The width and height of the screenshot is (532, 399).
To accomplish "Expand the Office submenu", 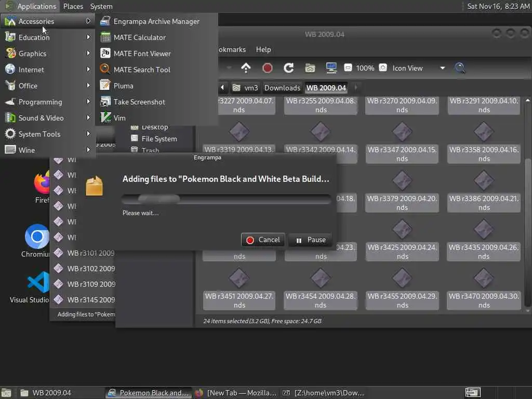I will tap(48, 86).
